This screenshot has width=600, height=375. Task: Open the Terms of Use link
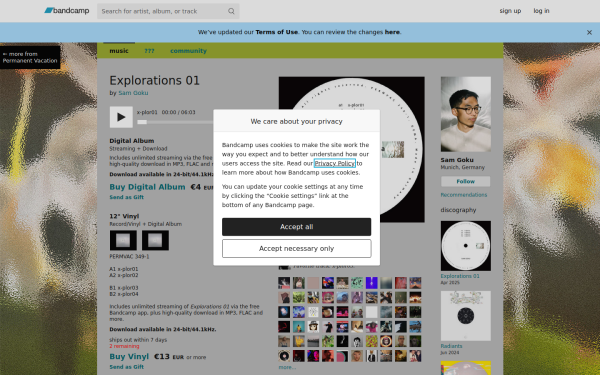pyautogui.click(x=277, y=32)
